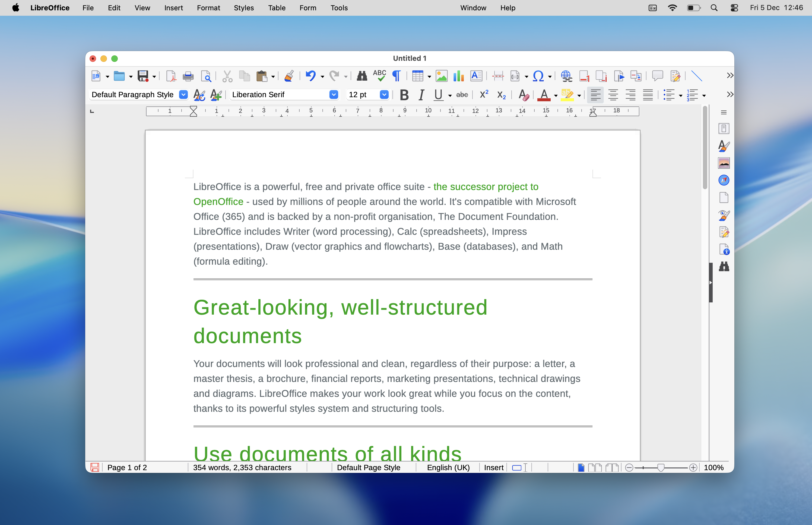Select the Clone Formatting tool
The height and width of the screenshot is (525, 812).
pos(288,76)
